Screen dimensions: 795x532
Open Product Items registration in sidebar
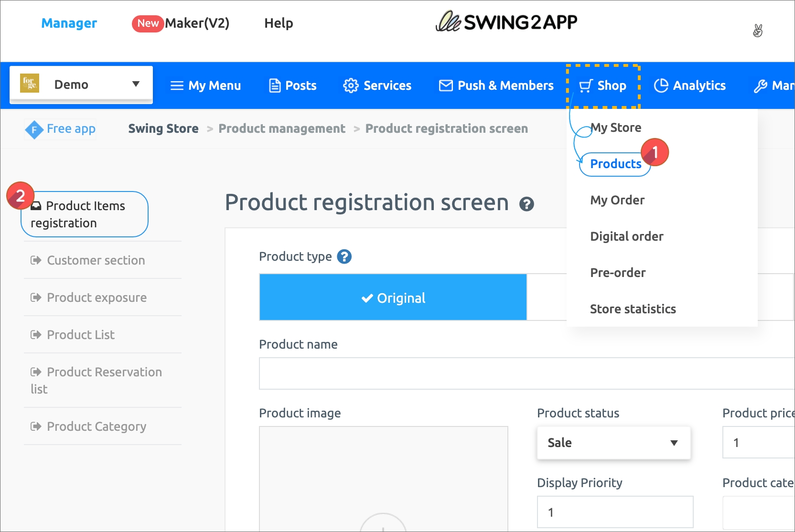85,214
